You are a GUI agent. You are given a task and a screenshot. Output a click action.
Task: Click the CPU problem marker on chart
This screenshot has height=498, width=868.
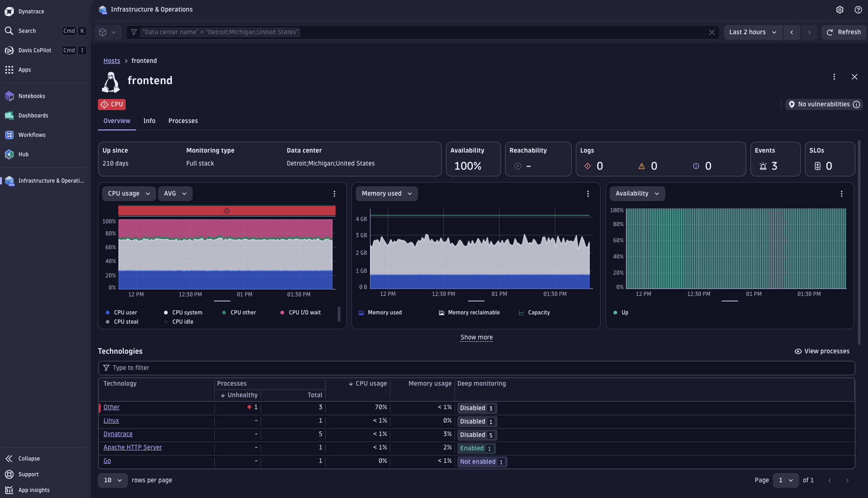(227, 211)
